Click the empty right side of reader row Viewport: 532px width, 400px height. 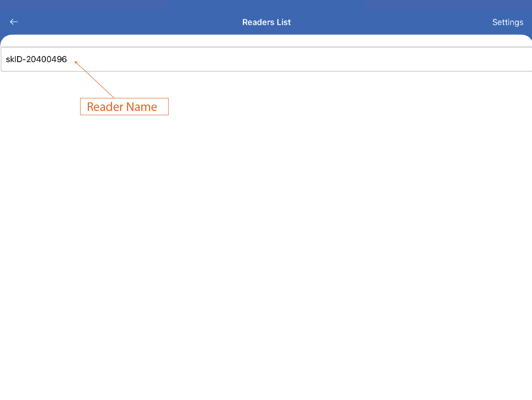pos(428,60)
